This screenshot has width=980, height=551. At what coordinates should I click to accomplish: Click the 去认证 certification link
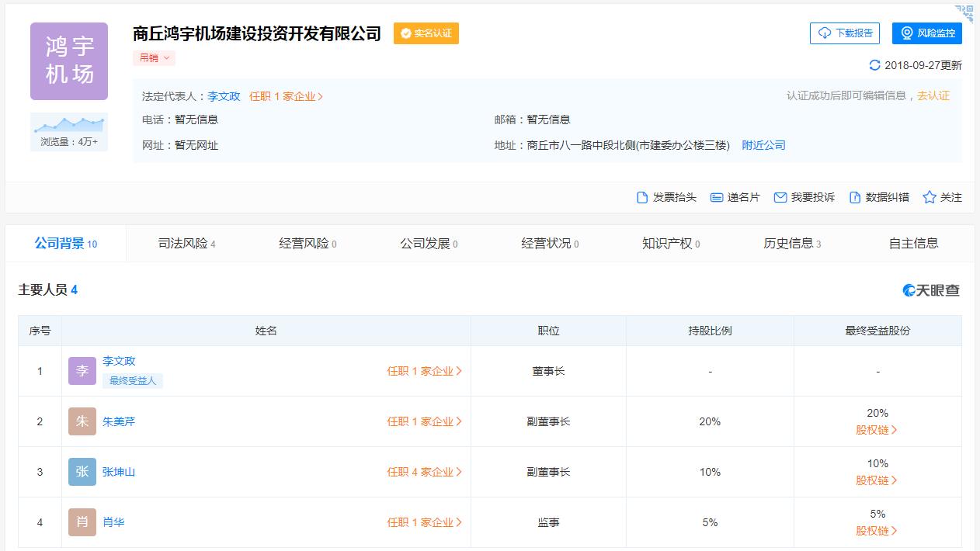coord(935,95)
